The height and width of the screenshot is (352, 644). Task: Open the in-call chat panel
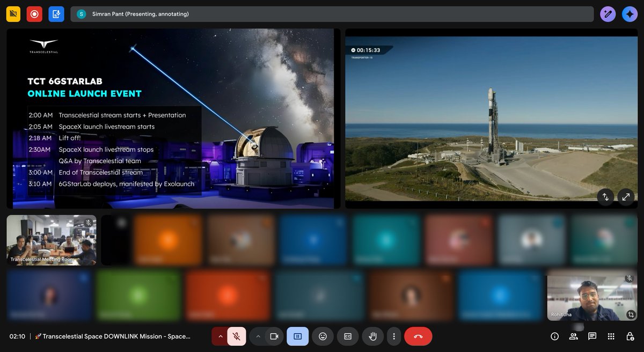[592, 336]
